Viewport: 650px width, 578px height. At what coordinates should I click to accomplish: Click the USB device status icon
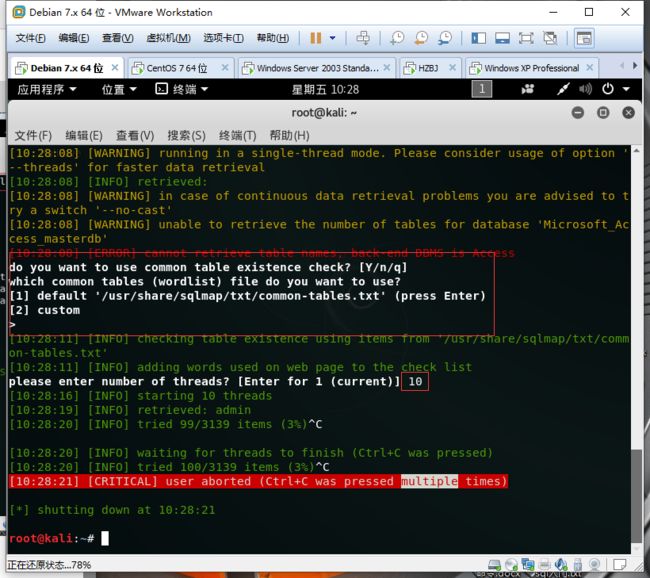[578, 565]
